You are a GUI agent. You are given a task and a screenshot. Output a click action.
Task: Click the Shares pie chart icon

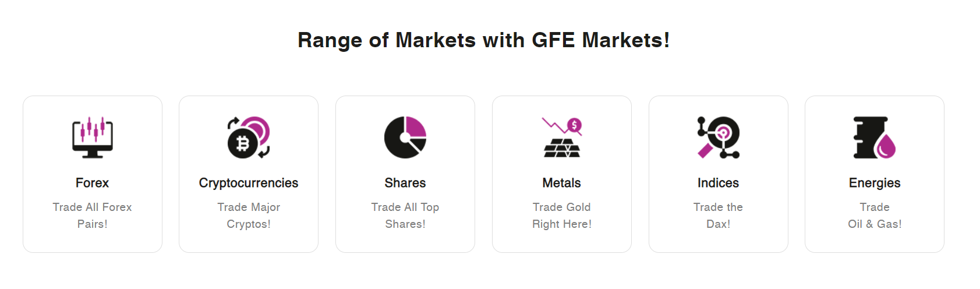point(405,138)
